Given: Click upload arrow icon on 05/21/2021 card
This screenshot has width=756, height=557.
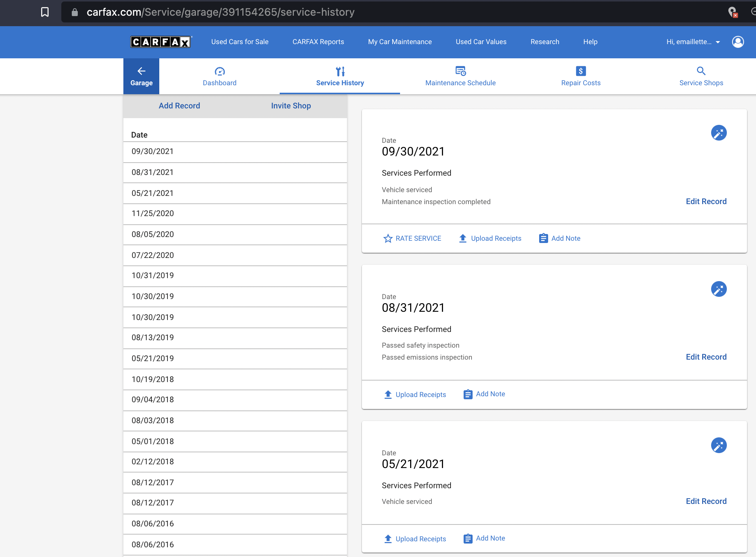Looking at the screenshot, I should click(x=388, y=539).
